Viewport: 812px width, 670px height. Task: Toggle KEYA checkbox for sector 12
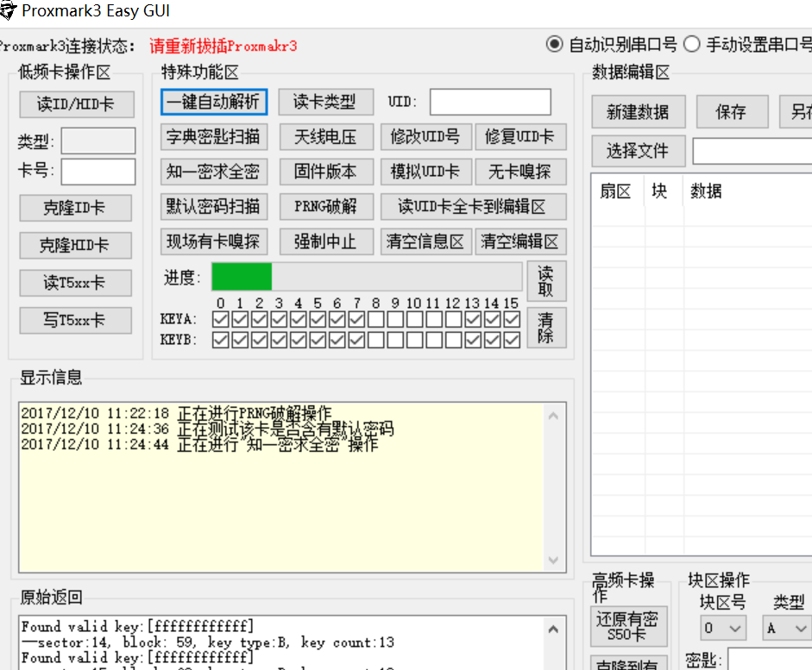coord(454,320)
